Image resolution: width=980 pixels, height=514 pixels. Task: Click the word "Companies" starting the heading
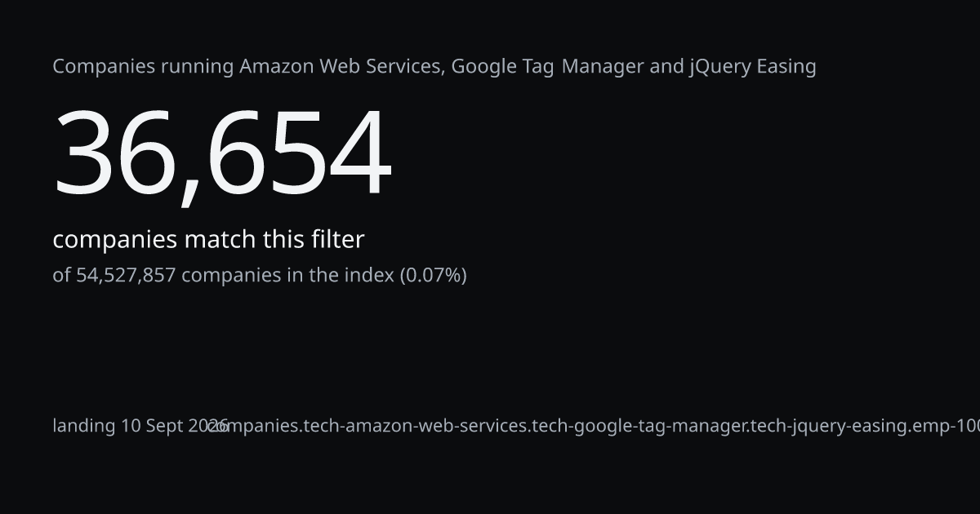coord(104,67)
